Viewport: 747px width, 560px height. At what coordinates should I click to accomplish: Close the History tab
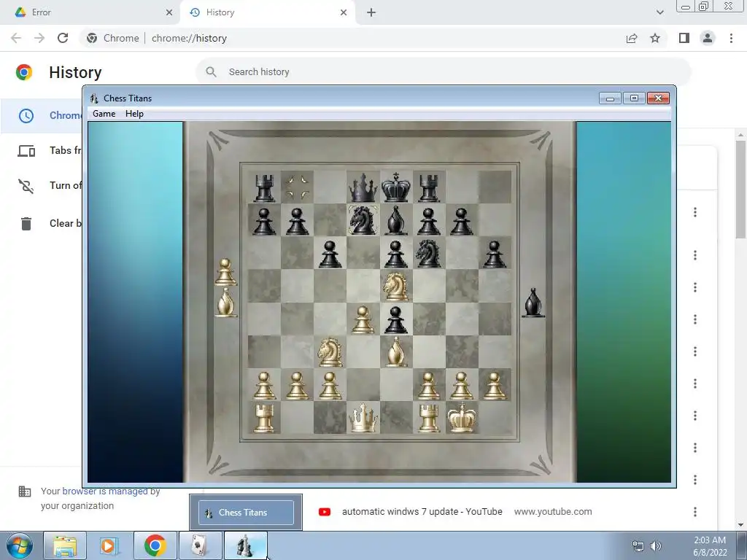point(344,12)
